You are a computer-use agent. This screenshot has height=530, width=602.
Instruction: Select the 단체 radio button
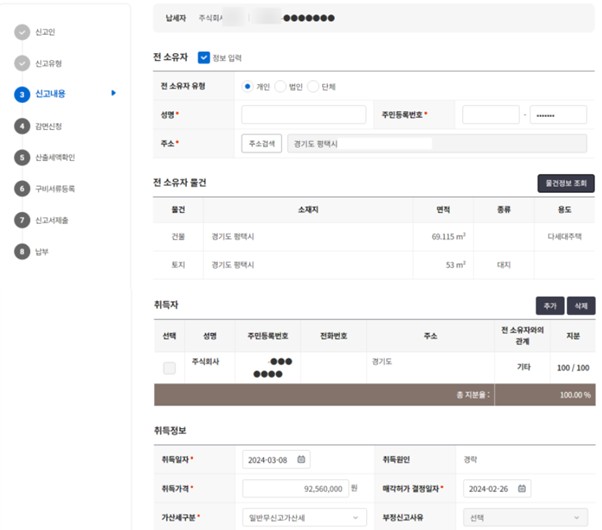click(x=313, y=86)
